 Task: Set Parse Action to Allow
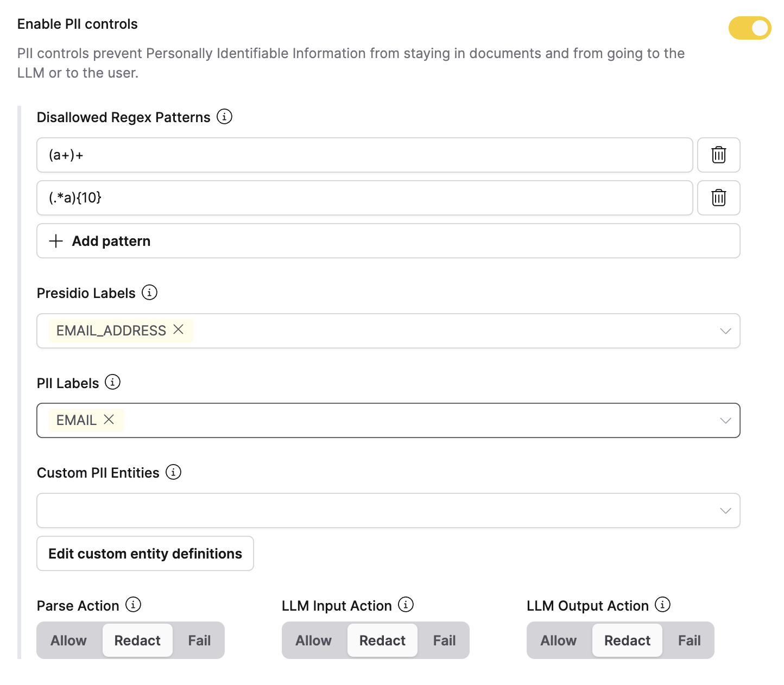[69, 640]
